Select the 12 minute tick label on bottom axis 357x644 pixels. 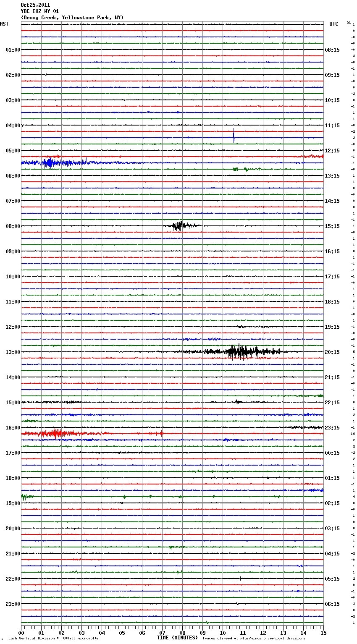click(x=263, y=633)
